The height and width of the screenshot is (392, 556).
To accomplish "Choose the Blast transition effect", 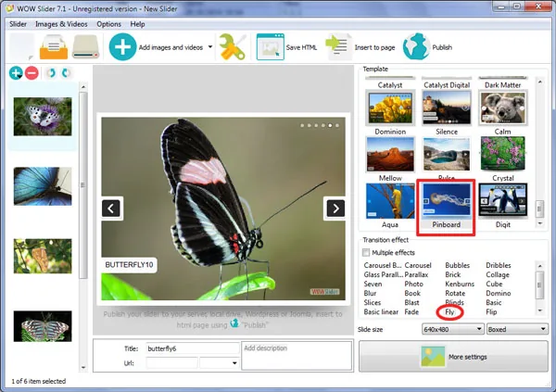I will [x=411, y=303].
